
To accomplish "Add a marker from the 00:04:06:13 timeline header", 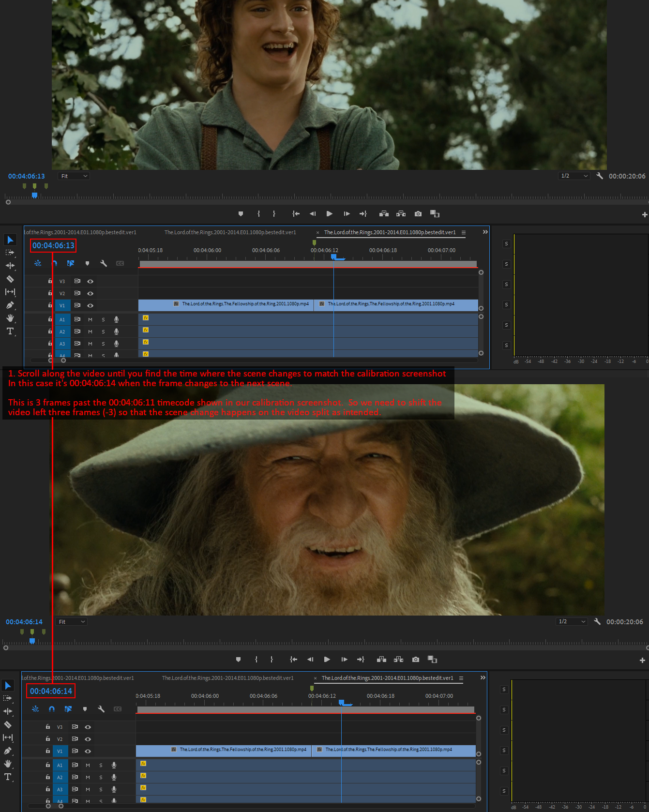I will pos(87,263).
